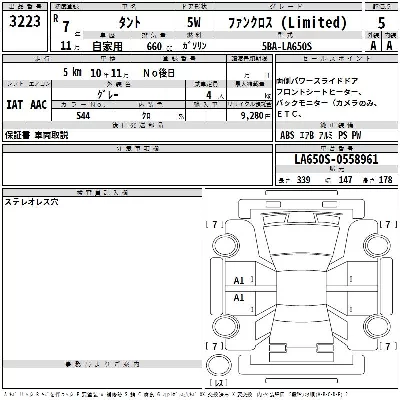This screenshot has height=400, width=400.
Task: Click the lot number 3223
Action: click(x=25, y=22)
